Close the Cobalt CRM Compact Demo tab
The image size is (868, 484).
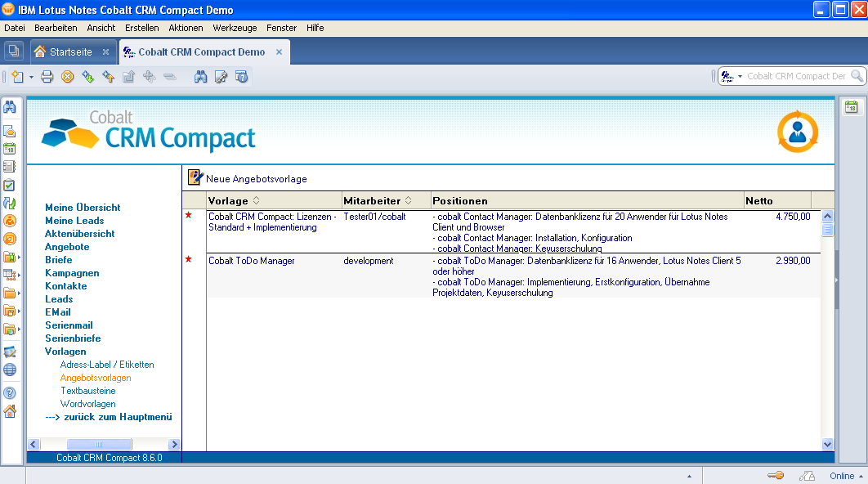click(279, 52)
